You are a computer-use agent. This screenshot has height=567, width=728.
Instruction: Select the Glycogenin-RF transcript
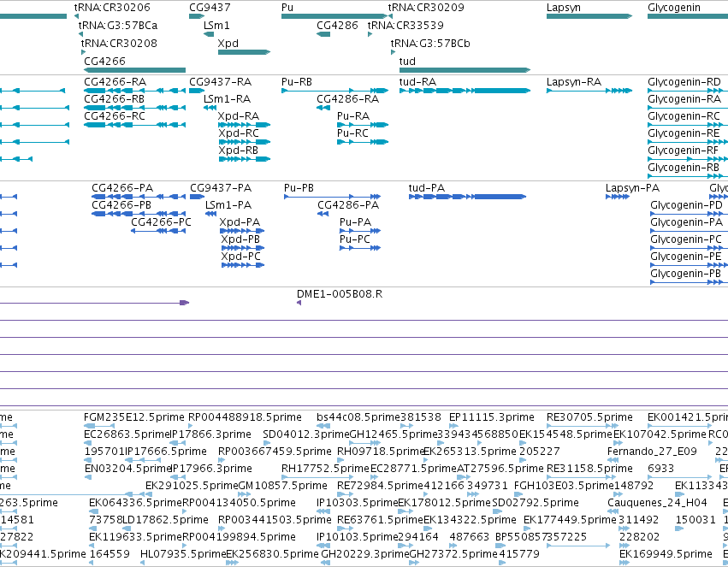click(x=688, y=159)
